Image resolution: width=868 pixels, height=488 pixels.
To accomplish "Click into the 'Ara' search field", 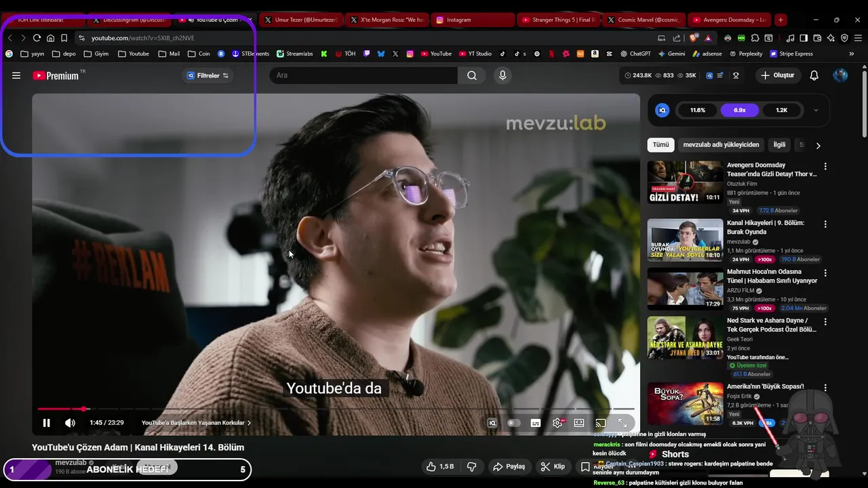I will coord(364,75).
